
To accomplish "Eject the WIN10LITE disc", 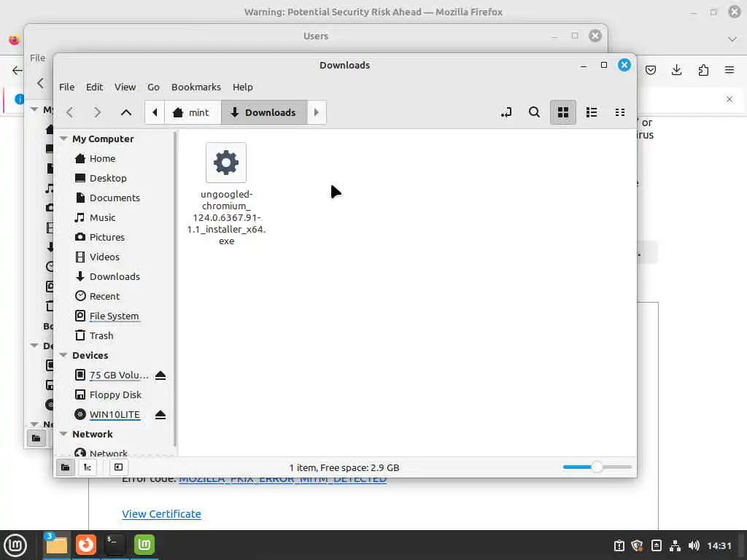I will pos(160,415).
